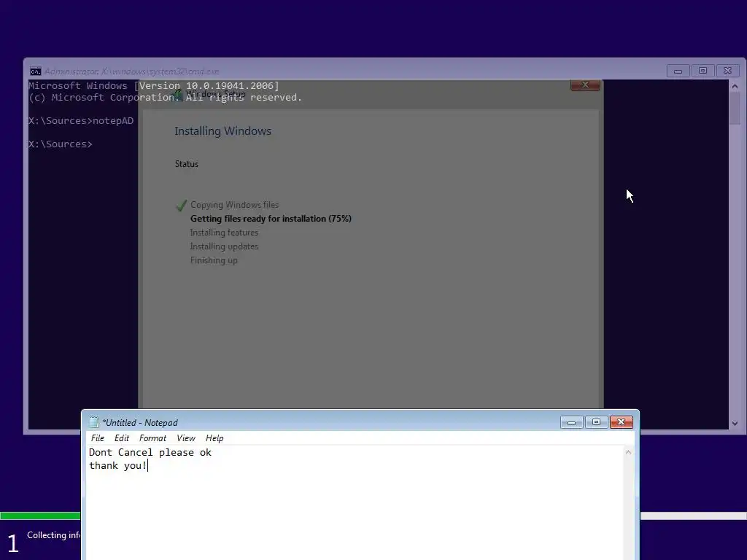Open the File menu in Notepad
Viewport: 747px width, 560px height.
click(97, 438)
